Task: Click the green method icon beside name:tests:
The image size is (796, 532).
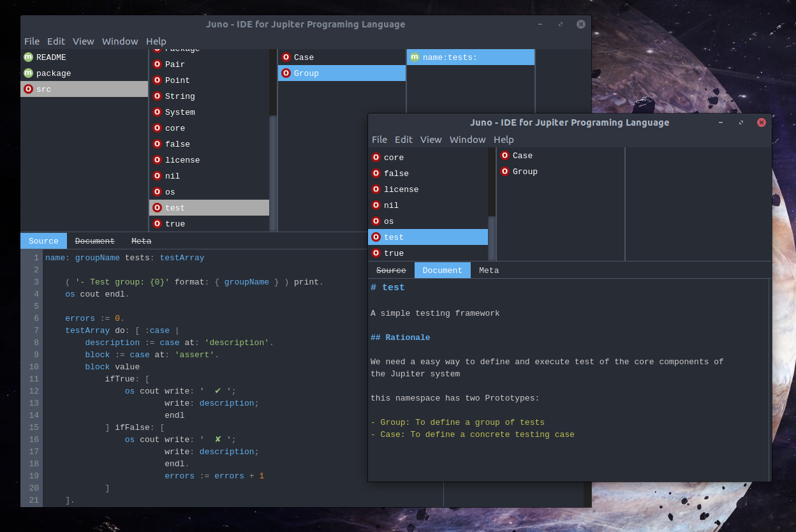Action: point(415,57)
